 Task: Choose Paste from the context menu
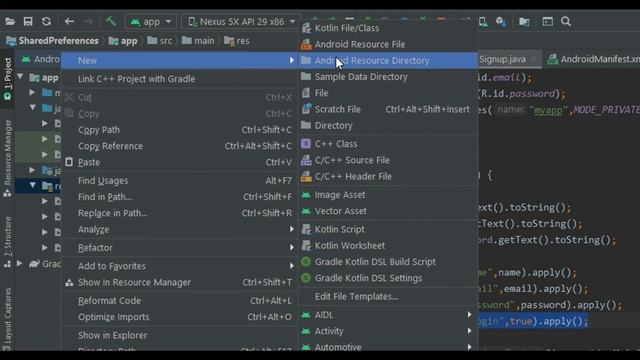point(180,162)
